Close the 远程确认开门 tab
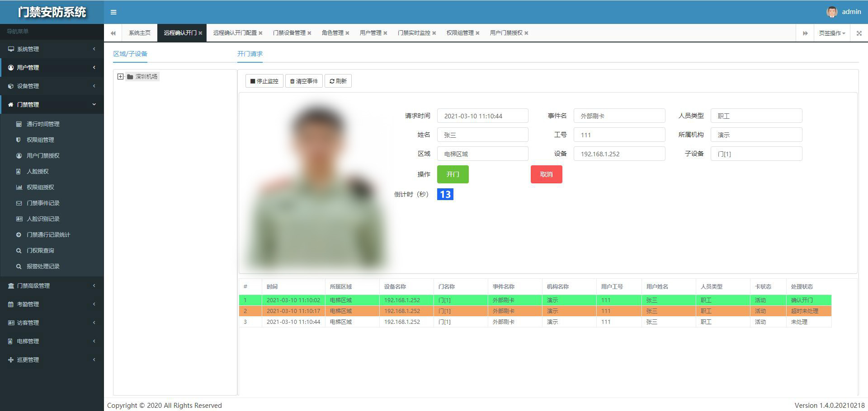 click(x=200, y=33)
